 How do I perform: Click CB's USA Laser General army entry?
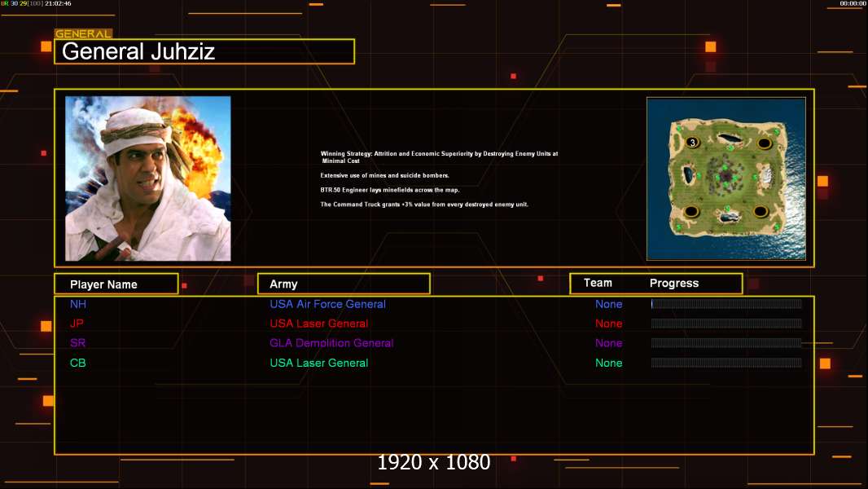pyautogui.click(x=319, y=363)
